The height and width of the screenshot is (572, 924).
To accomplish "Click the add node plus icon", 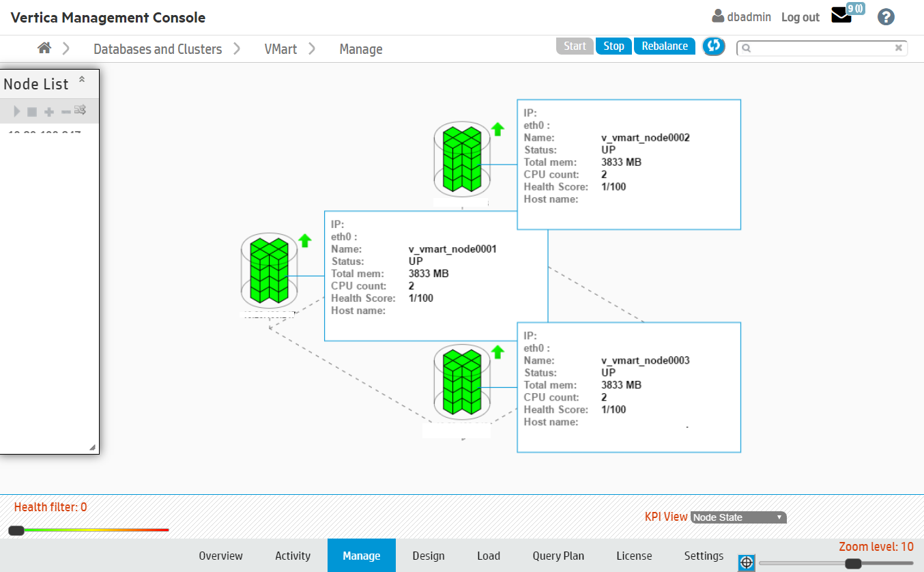I will 49,111.
